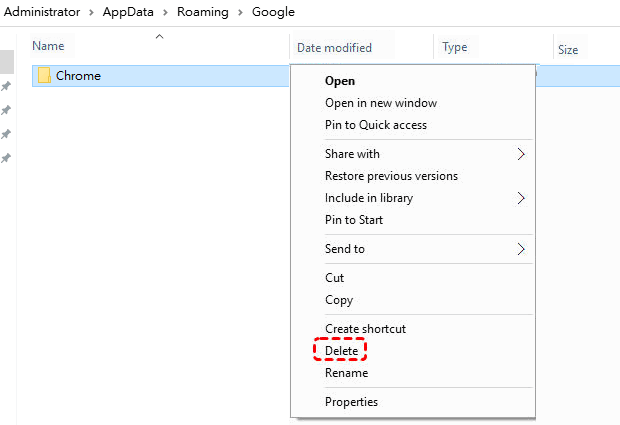Sort by the Name column header
Image resolution: width=620 pixels, height=425 pixels.
(48, 46)
